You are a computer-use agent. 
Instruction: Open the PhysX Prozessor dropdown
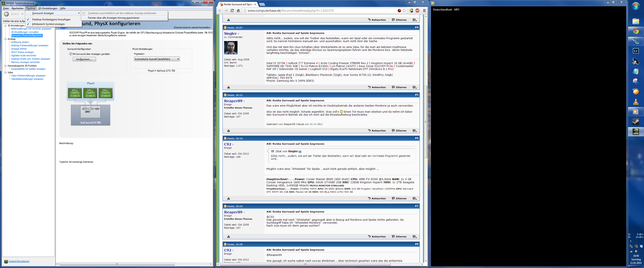coord(157,59)
